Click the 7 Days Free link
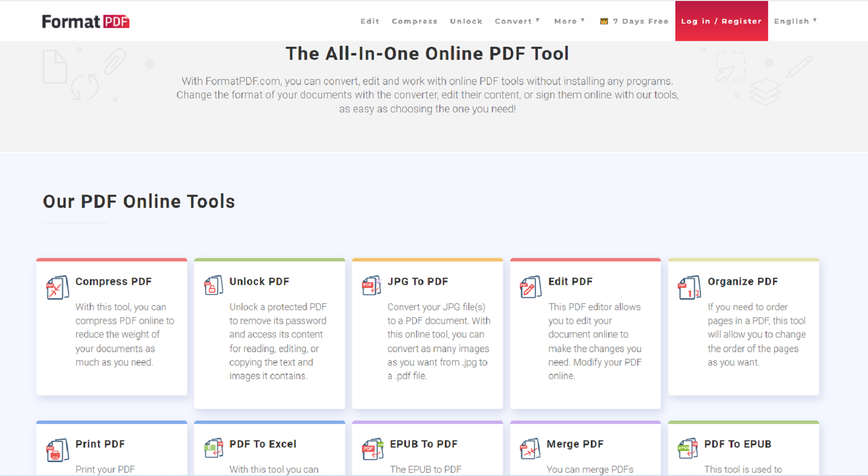868x476 pixels. 640,21
